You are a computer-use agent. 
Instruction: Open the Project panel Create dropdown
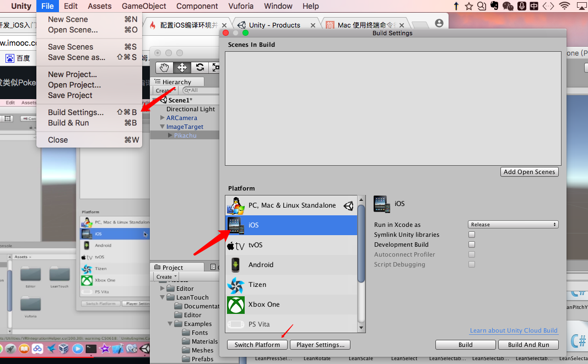(x=166, y=276)
